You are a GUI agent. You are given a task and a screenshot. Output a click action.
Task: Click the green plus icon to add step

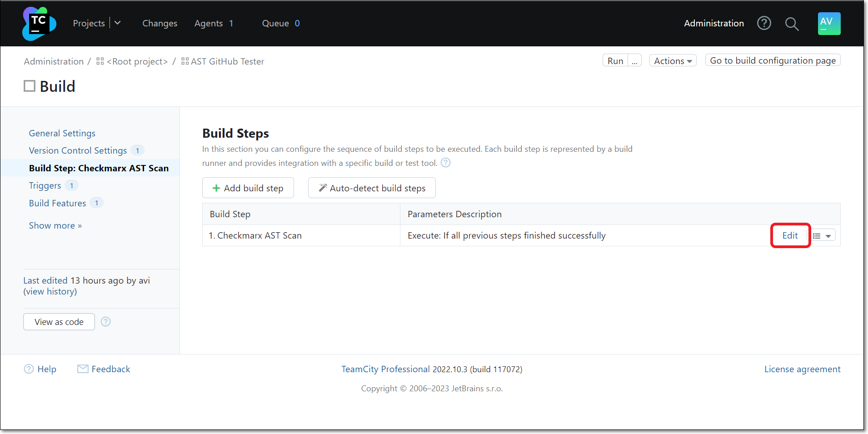pyautogui.click(x=216, y=188)
